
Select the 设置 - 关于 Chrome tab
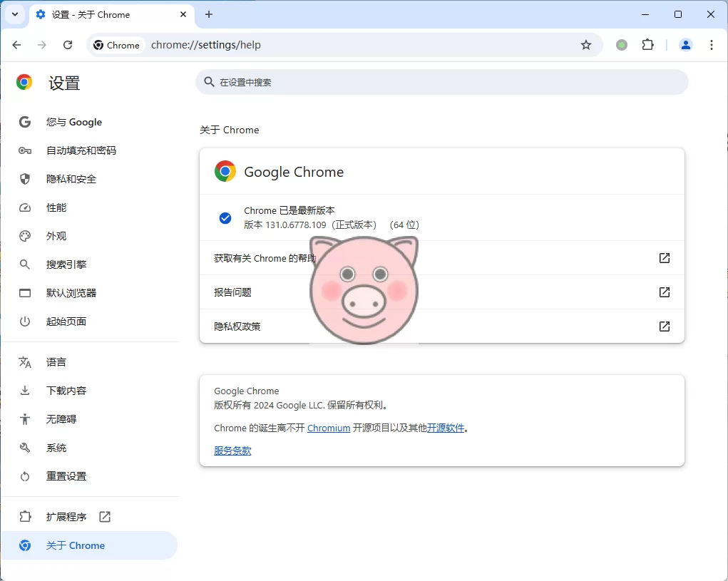[112, 14]
